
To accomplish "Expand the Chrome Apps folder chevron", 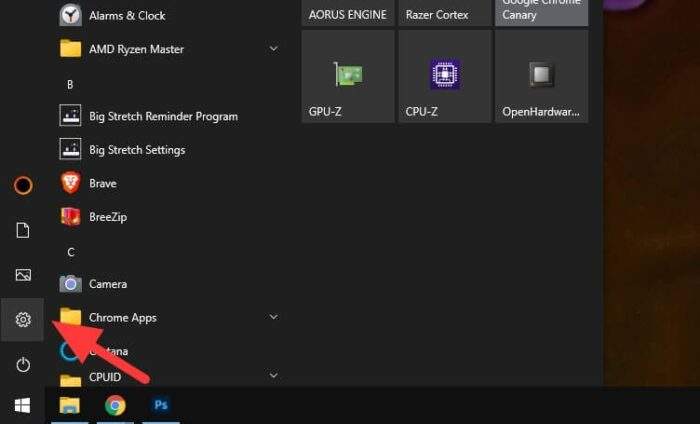I will pyautogui.click(x=274, y=317).
